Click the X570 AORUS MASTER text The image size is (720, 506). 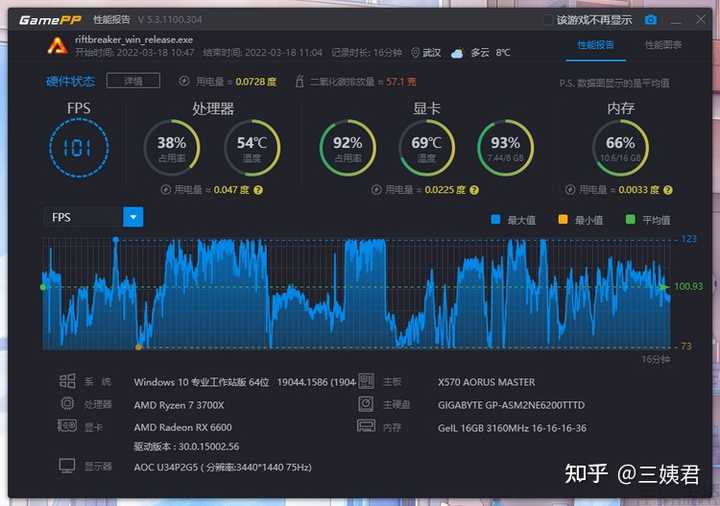pos(486,382)
